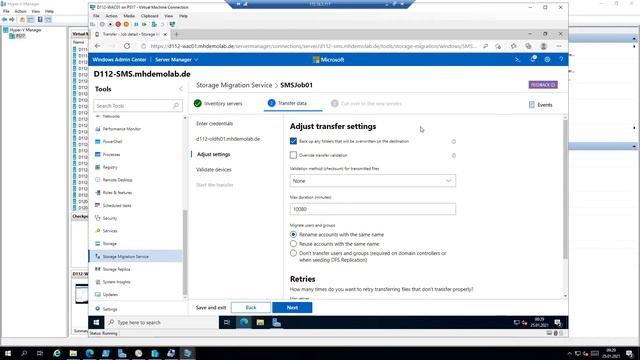640x360 pixels.
Task: Expand Server Manager dropdown in header
Action: pos(176,60)
